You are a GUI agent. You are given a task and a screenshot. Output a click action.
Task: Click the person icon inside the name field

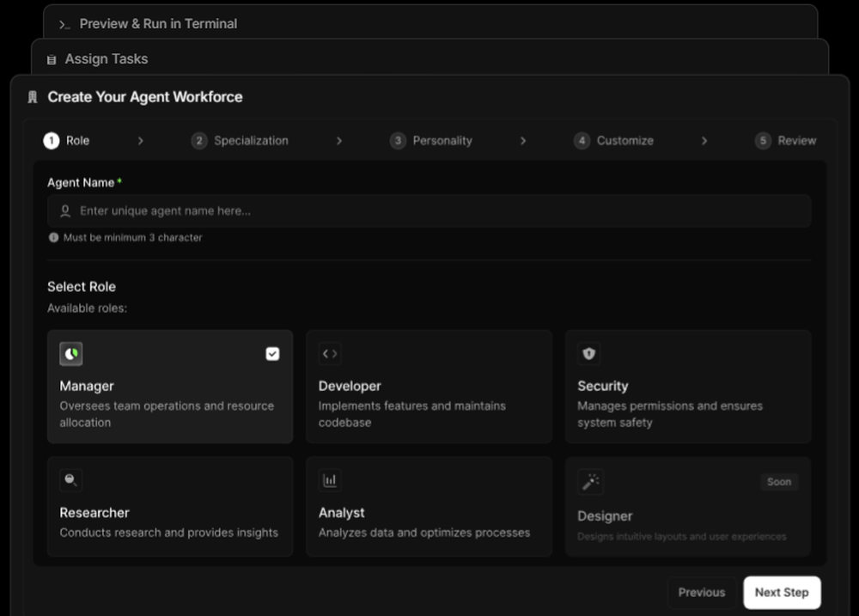(64, 210)
